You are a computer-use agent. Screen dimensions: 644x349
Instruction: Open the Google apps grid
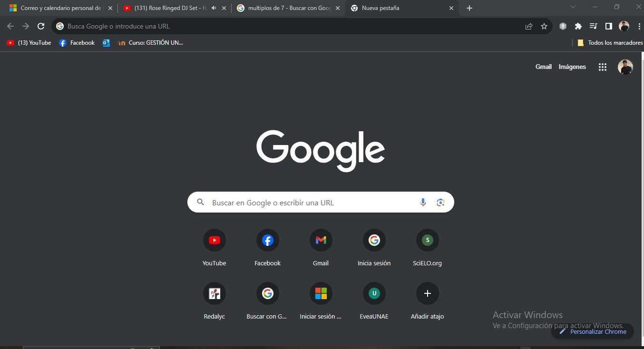click(603, 67)
